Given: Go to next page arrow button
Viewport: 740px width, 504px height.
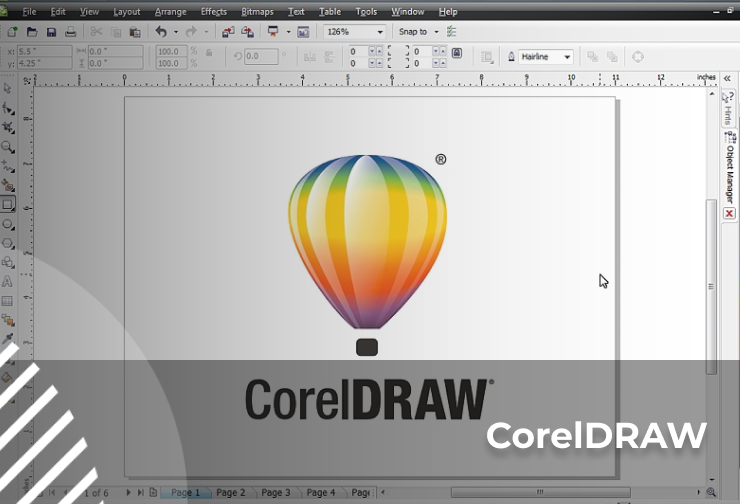Looking at the screenshot, I should [128, 493].
